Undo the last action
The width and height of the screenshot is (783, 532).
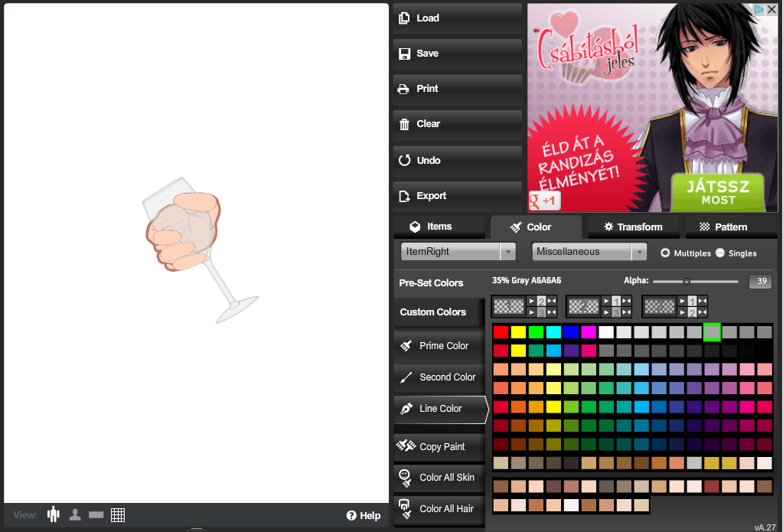click(457, 160)
